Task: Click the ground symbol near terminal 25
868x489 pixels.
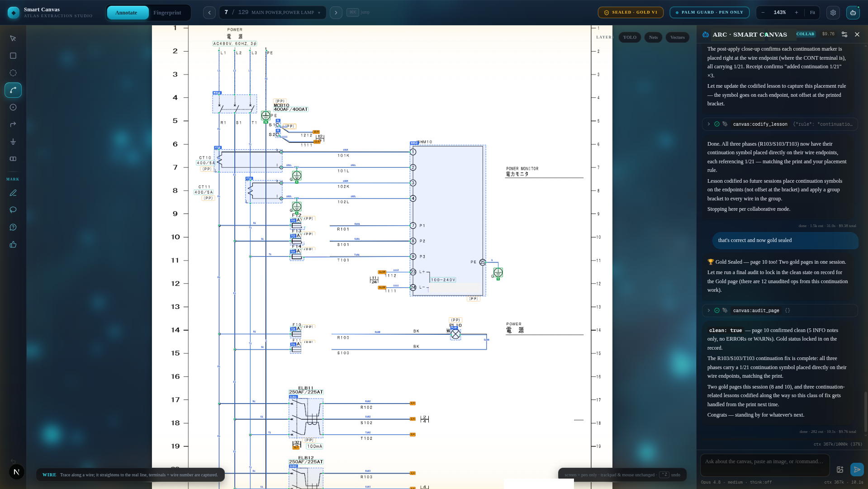Action: (x=498, y=272)
